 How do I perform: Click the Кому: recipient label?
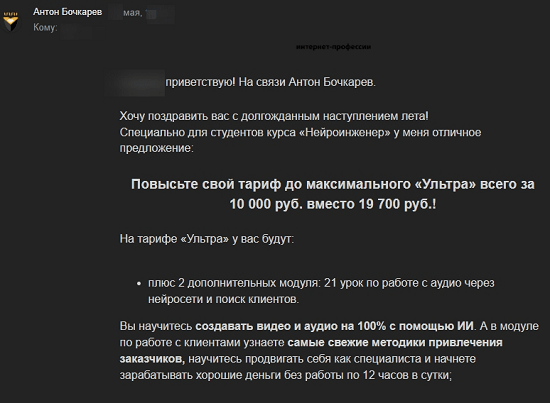tap(45, 27)
